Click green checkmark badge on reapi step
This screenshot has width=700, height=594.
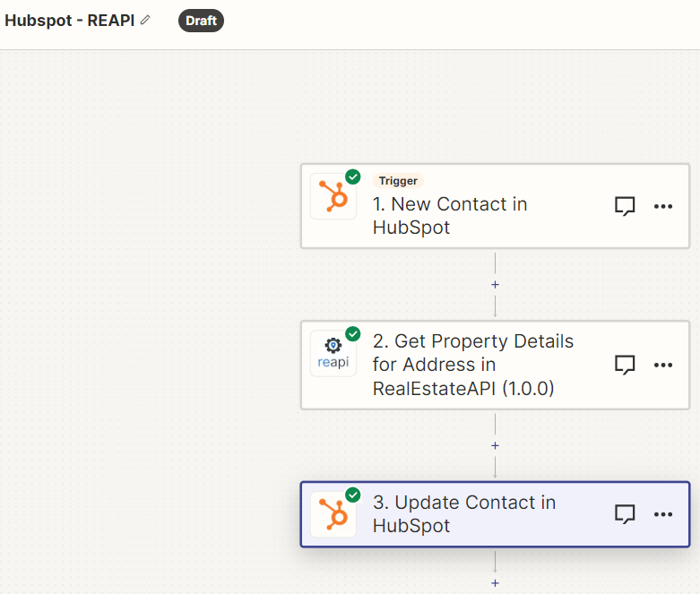(353, 334)
